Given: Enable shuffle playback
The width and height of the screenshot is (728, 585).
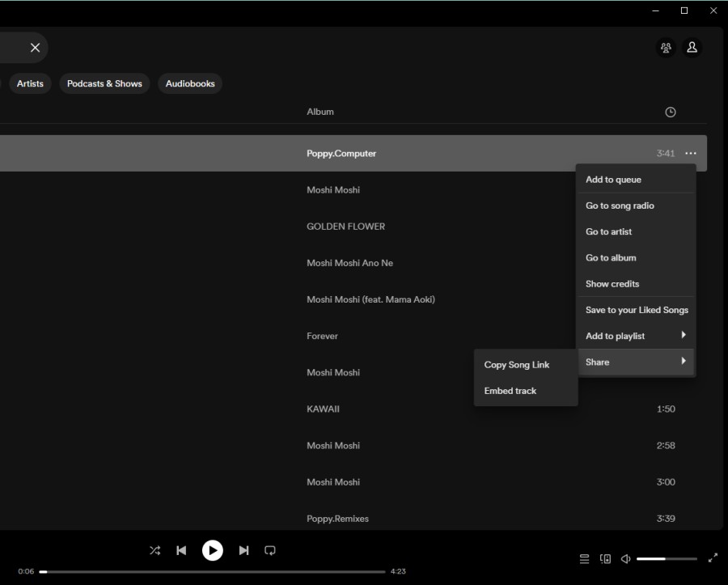Looking at the screenshot, I should tap(154, 550).
